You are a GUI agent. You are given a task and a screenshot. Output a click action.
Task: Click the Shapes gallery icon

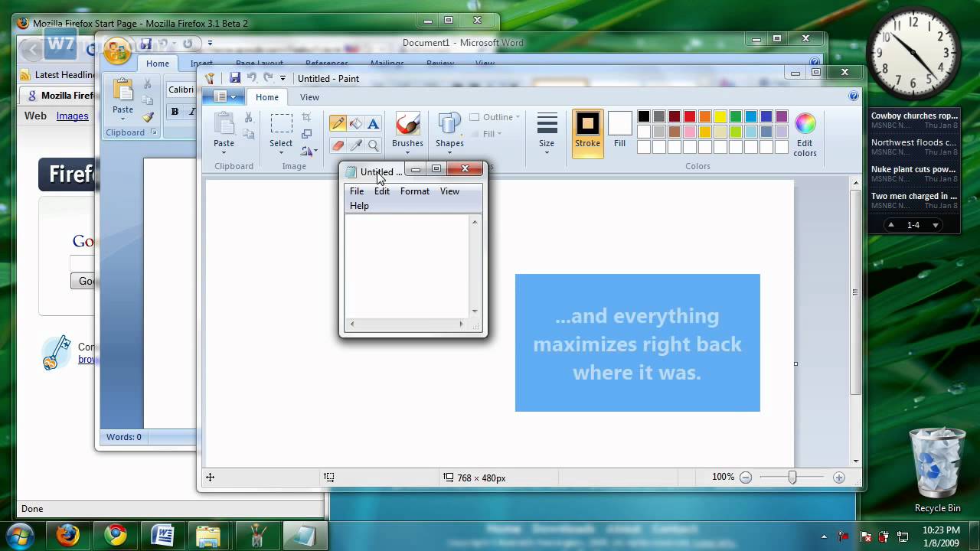[x=449, y=124]
